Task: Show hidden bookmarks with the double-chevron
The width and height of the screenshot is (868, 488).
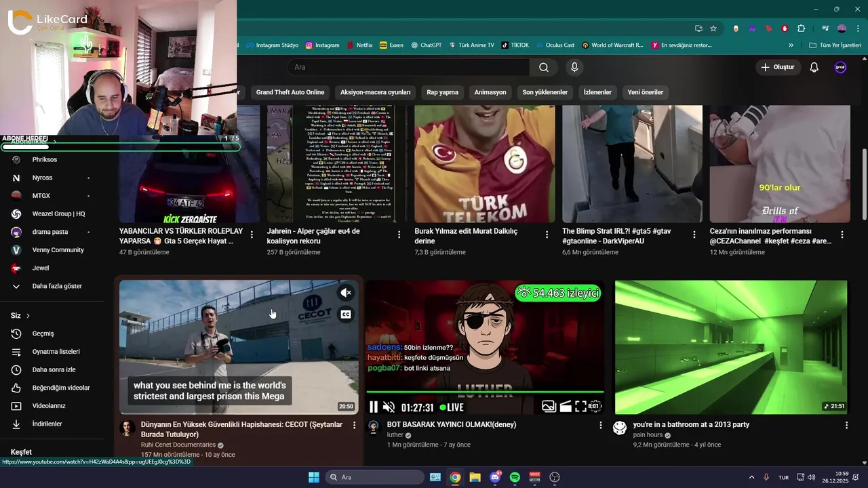Action: click(x=791, y=45)
